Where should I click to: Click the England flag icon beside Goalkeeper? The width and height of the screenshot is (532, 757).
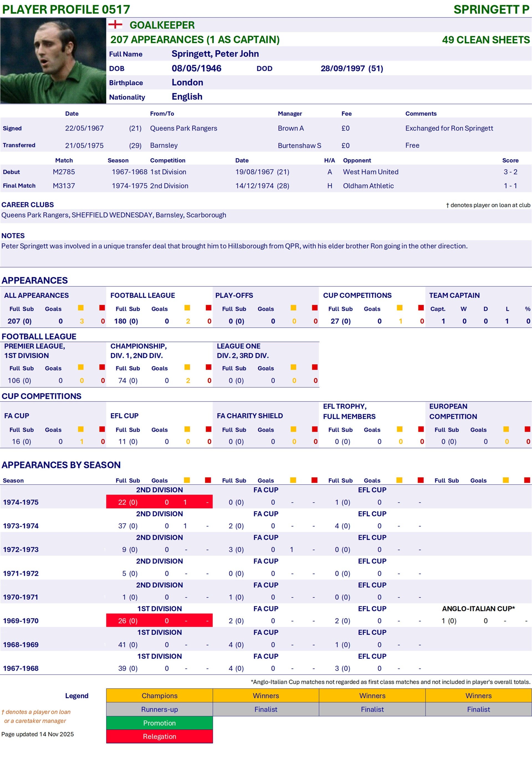(x=115, y=24)
